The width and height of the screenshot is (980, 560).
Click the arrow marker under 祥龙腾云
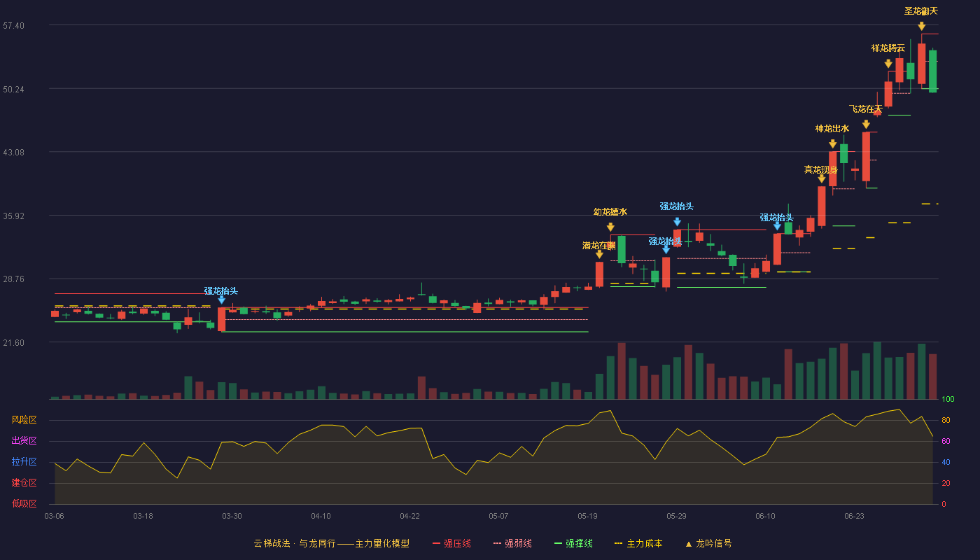tap(888, 64)
